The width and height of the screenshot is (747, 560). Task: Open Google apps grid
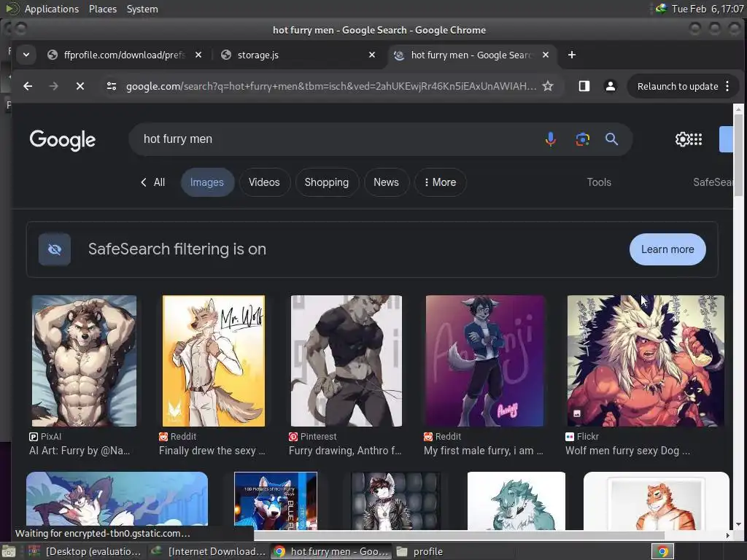(x=697, y=139)
